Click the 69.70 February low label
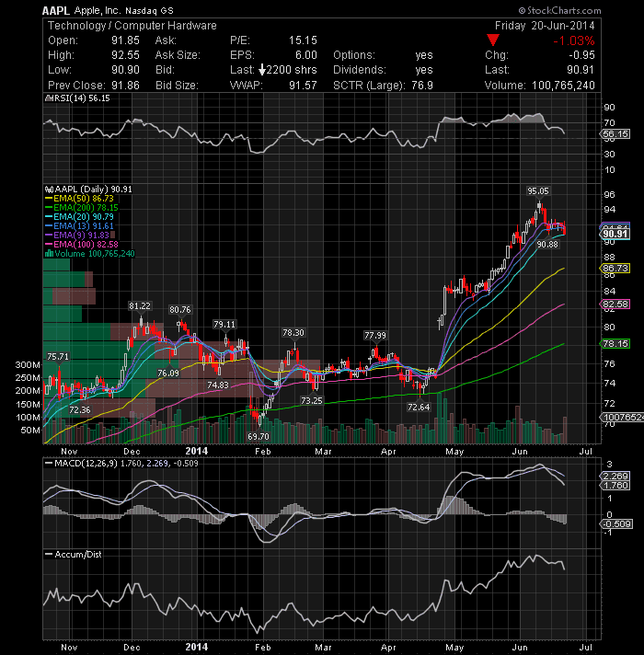The image size is (644, 655). point(259,437)
